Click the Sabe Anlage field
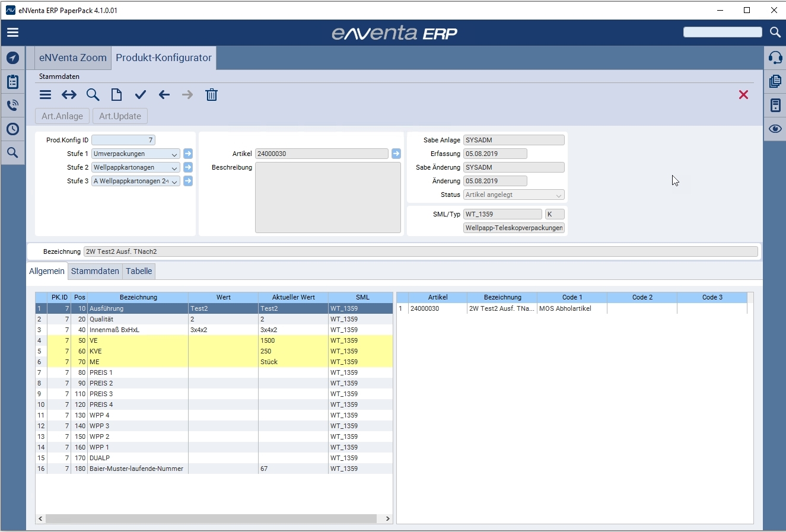 [x=514, y=140]
